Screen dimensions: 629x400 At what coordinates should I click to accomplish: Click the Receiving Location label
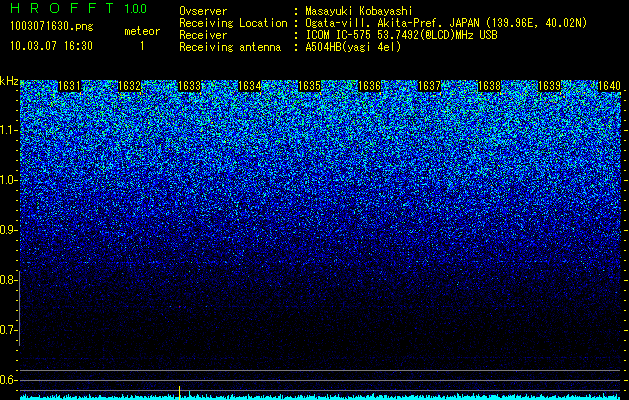(233, 23)
